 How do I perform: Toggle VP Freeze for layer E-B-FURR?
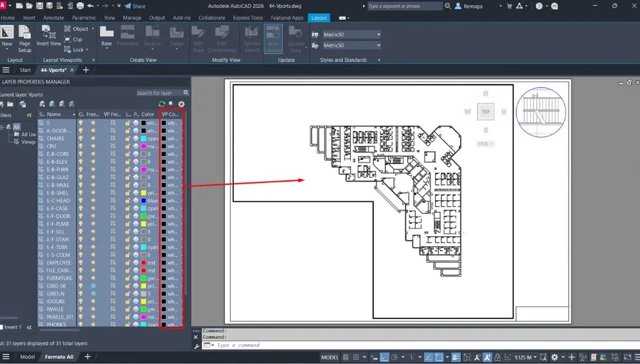[x=112, y=169]
